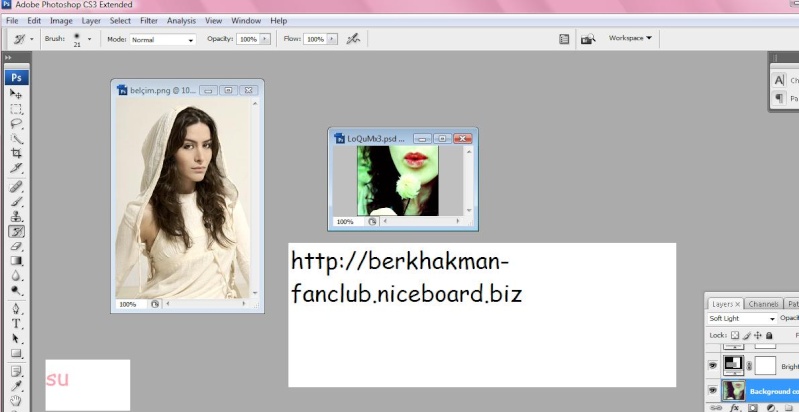Select the Rectangle shape tool
Image resolution: width=799 pixels, height=412 pixels.
click(x=16, y=353)
